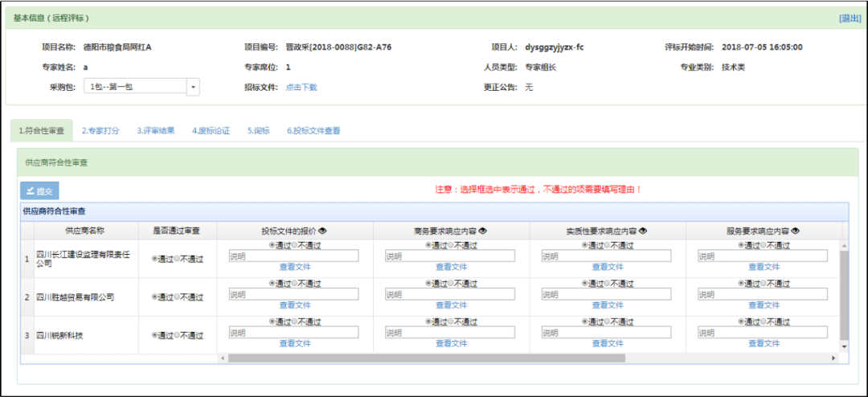Select 不通过 for 四川胜越贸易有限公司 overall review
The height and width of the screenshot is (397, 868).
click(x=178, y=297)
